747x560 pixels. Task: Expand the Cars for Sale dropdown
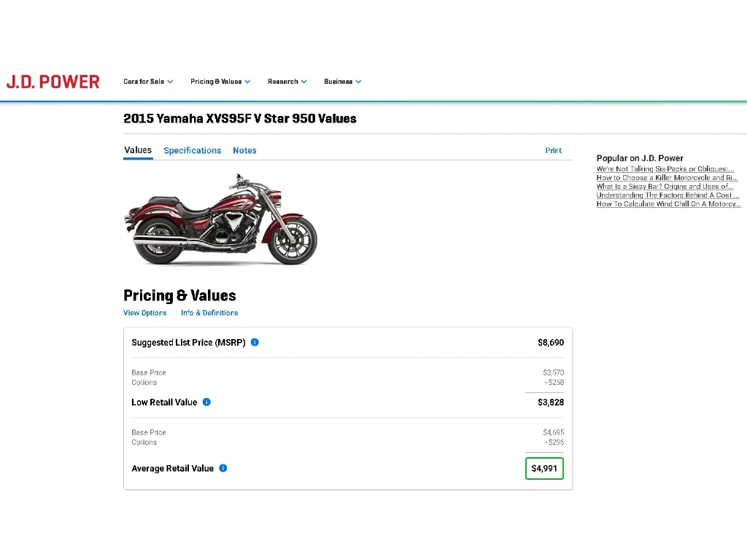148,82
